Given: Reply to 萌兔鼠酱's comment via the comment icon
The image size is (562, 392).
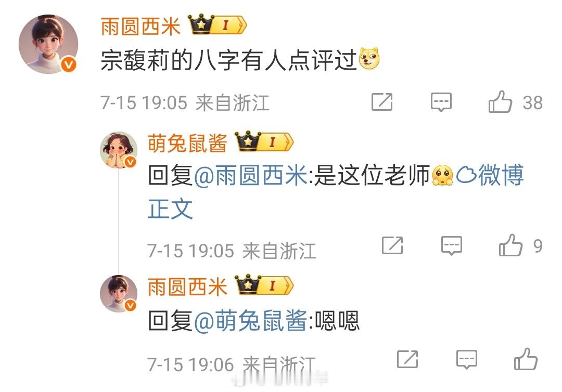Looking at the screenshot, I should tap(451, 245).
